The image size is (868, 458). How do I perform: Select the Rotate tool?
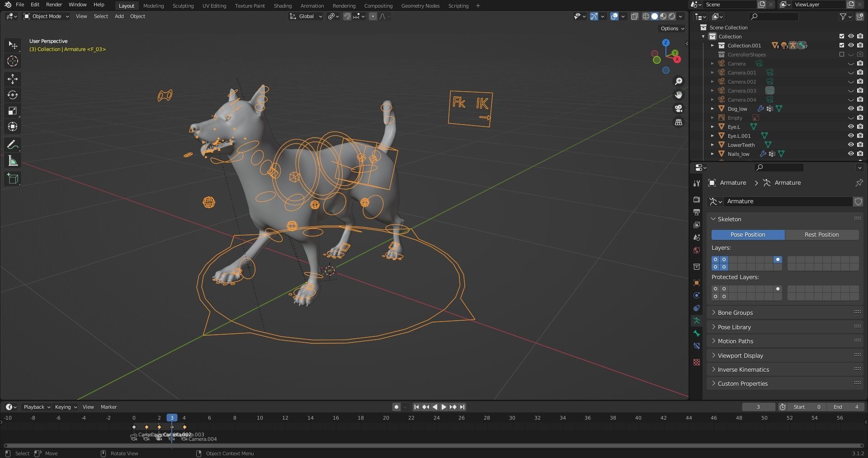(x=13, y=95)
